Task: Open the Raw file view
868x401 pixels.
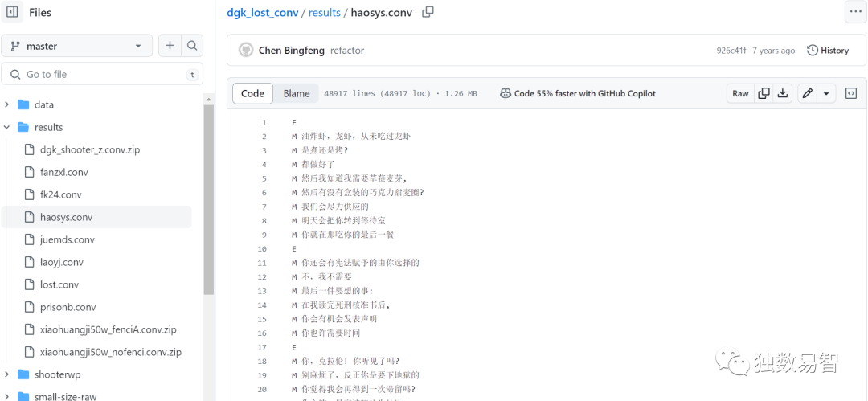Action: (x=740, y=93)
